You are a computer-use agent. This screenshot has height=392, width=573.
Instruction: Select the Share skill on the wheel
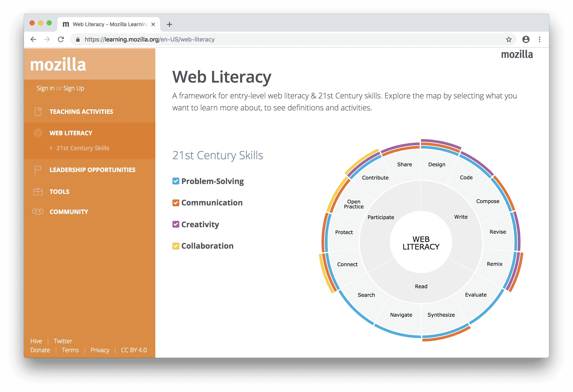tap(405, 165)
